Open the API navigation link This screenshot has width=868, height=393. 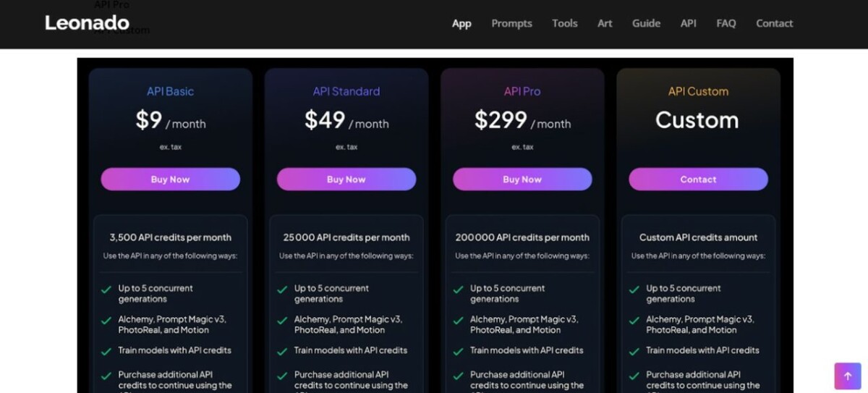(x=689, y=23)
